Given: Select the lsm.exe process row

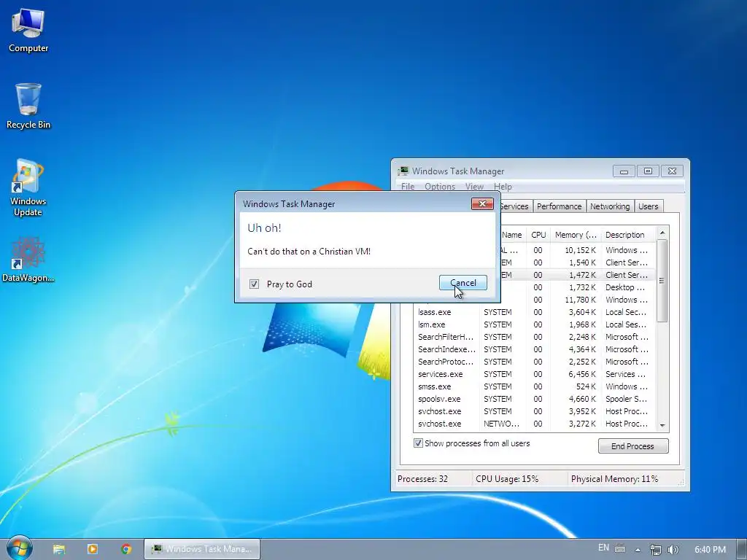Looking at the screenshot, I should tap(534, 324).
